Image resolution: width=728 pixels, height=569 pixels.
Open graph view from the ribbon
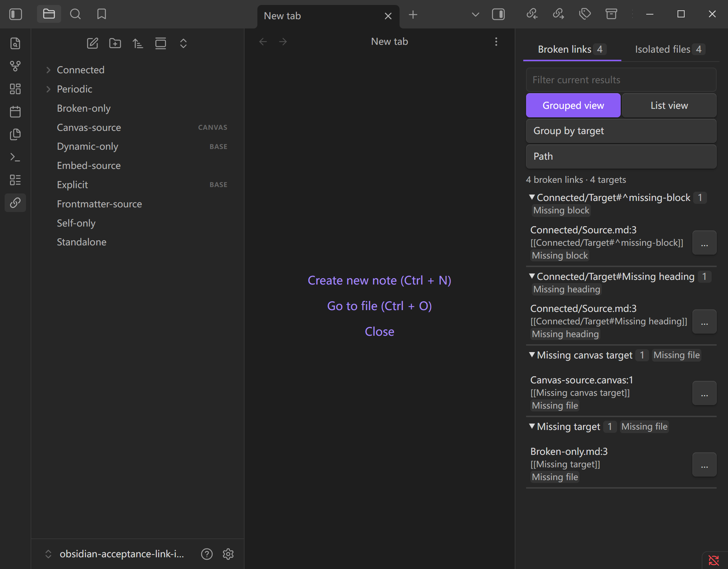point(15,66)
